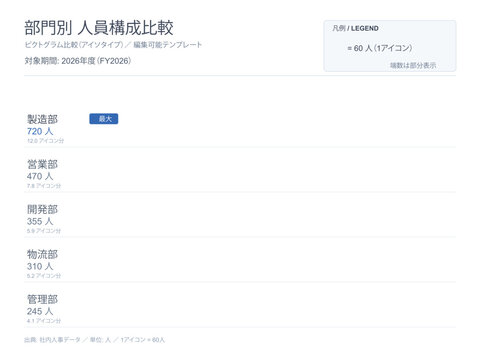Click the 凡例 / LEGEND heading
The height and width of the screenshot is (360, 480).
355,28
